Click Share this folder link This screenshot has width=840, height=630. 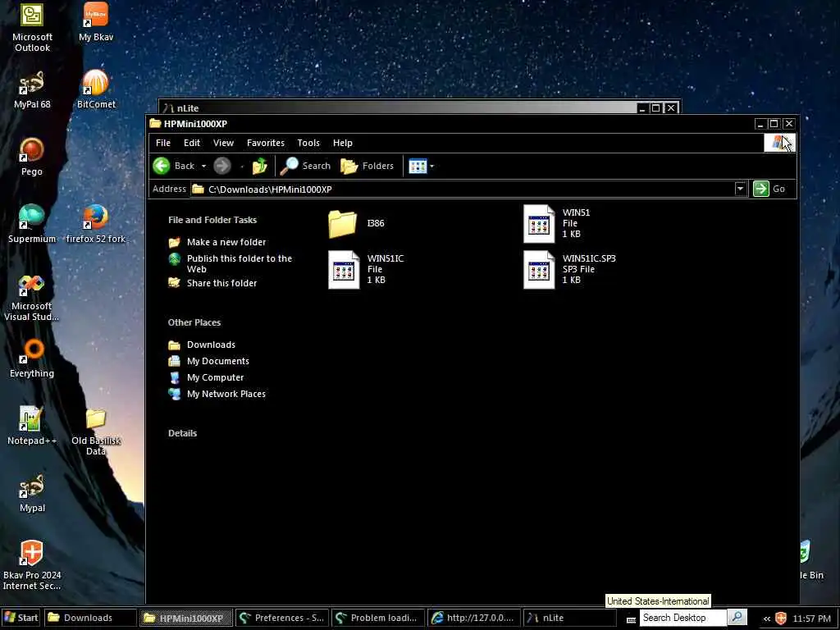coord(212,283)
